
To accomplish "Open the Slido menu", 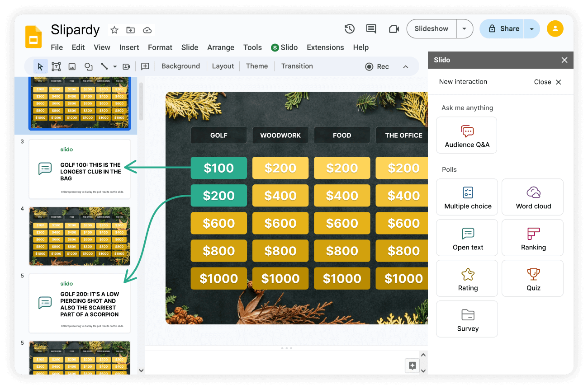I will (x=285, y=47).
